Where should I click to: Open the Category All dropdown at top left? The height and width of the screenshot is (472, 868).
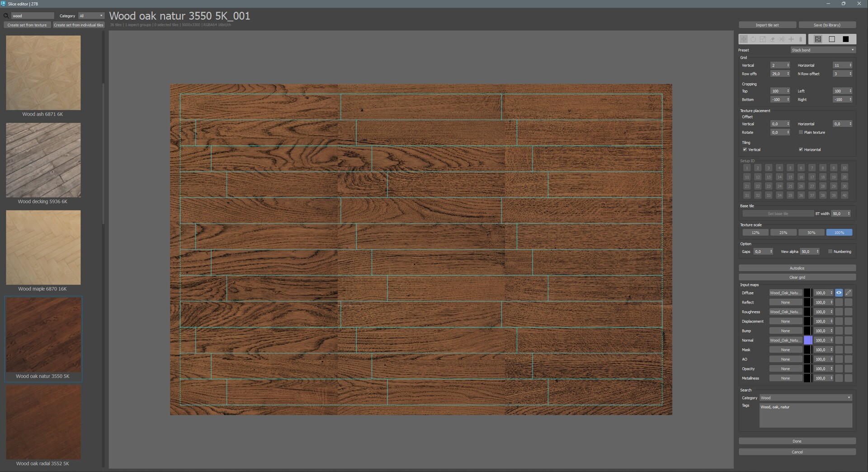(x=91, y=16)
